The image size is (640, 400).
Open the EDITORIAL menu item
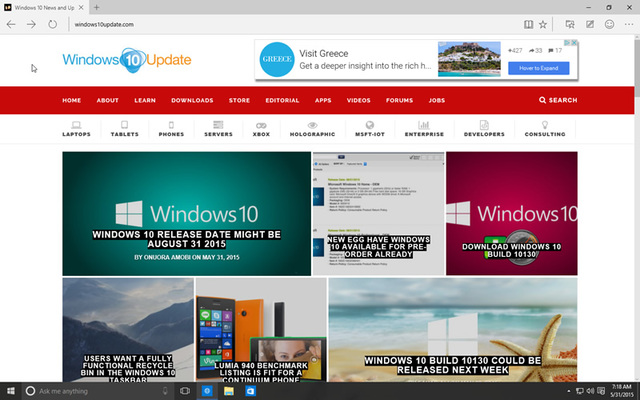click(282, 100)
